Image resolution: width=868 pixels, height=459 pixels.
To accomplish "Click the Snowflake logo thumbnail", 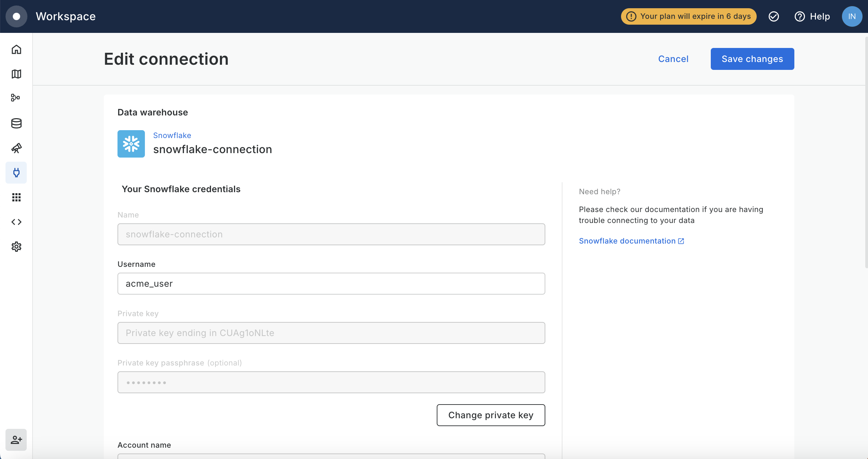I will pos(131,144).
